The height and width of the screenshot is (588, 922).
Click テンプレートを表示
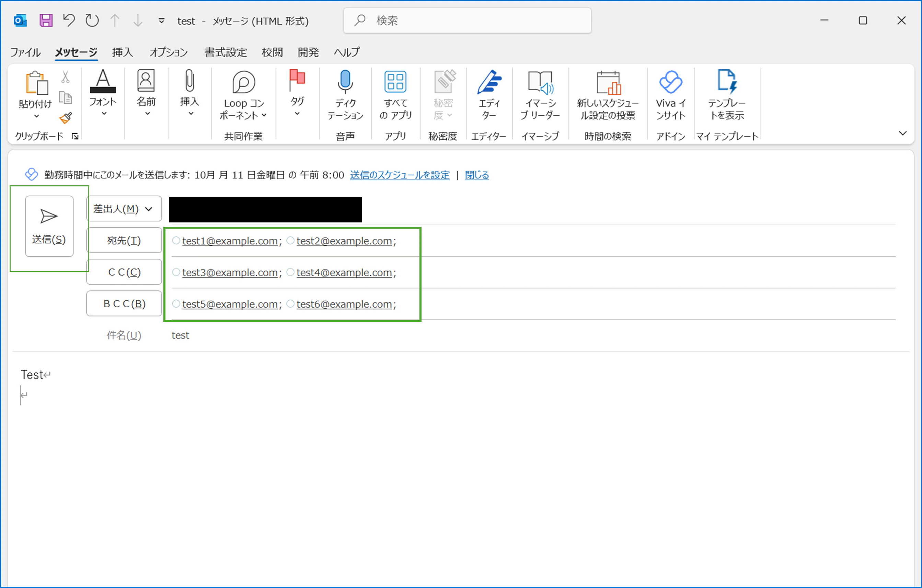727,95
